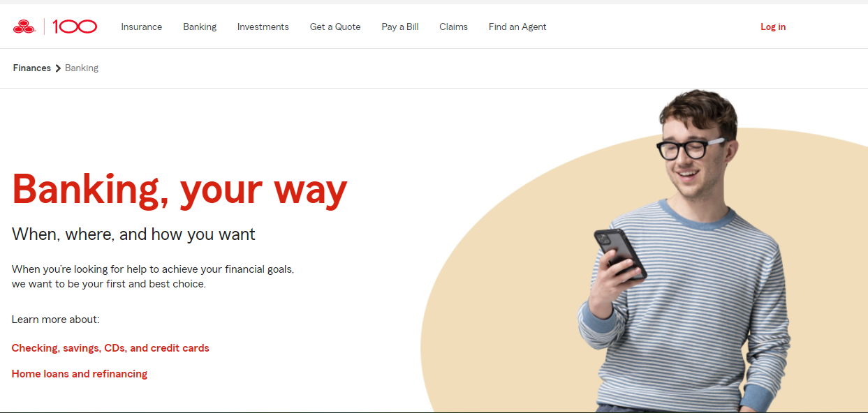This screenshot has width=868, height=413.
Task: Click the smartphone in the hero image
Action: [x=620, y=255]
